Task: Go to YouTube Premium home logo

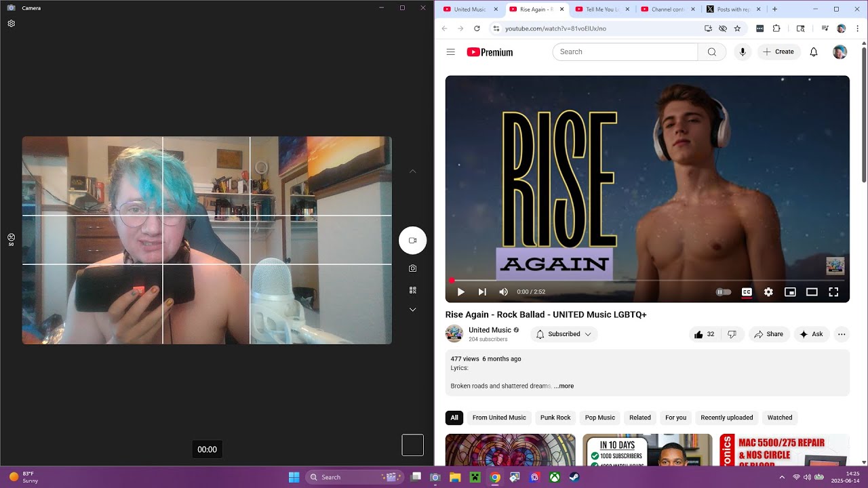Action: click(490, 52)
